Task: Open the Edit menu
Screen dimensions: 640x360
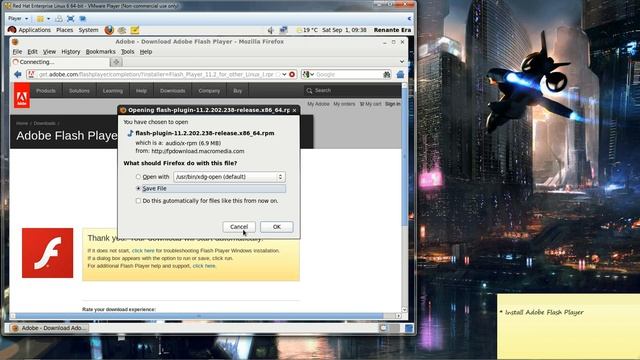Action: (32, 52)
